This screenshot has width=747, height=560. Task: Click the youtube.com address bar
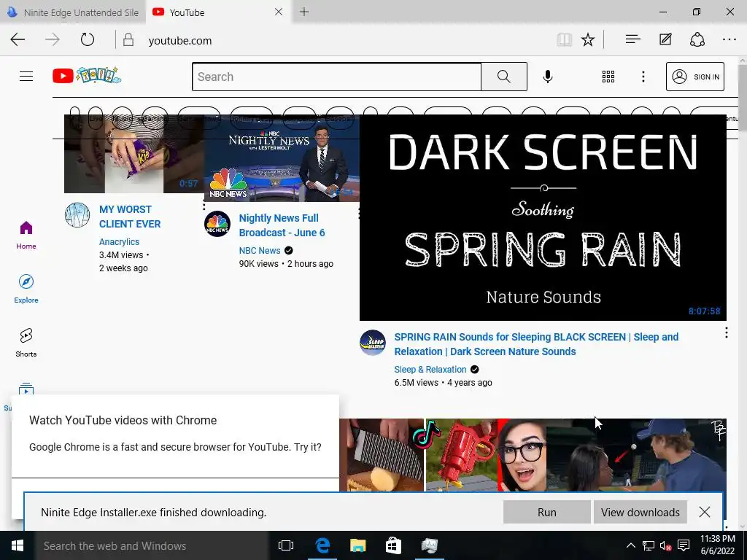[x=333, y=41]
